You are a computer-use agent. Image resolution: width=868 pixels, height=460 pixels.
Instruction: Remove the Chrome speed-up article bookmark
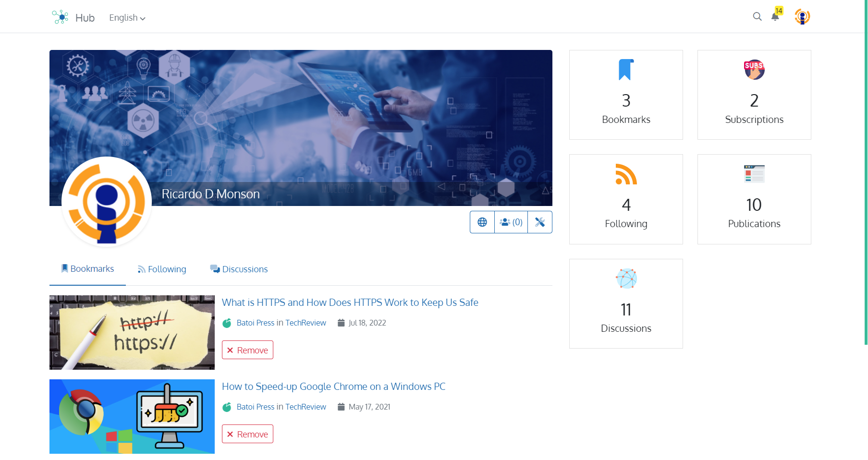tap(247, 434)
